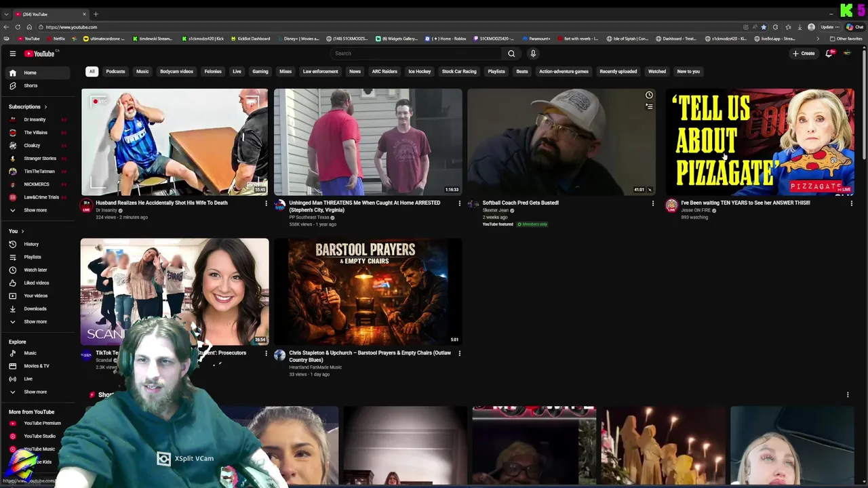Open Your videos in the sidebar
Screen dimensions: 868x488
(39, 296)
